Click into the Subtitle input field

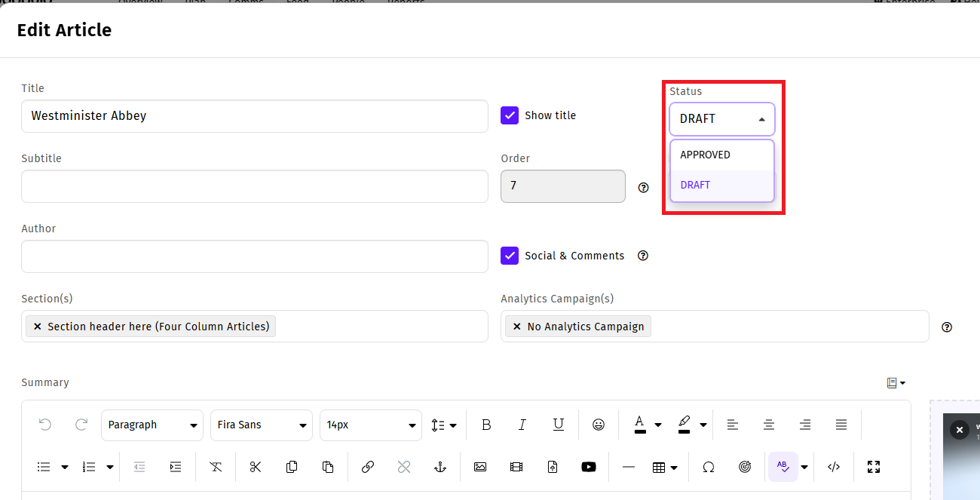pyautogui.click(x=254, y=186)
